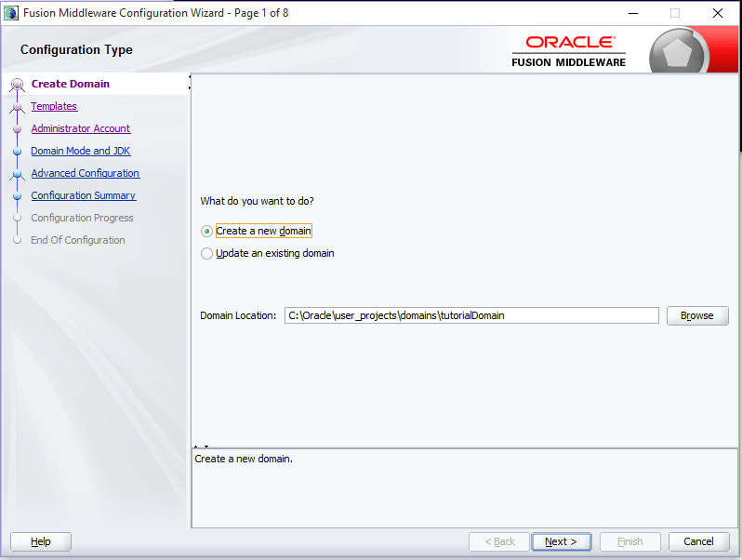Click inside the Domain Location text field

[471, 316]
